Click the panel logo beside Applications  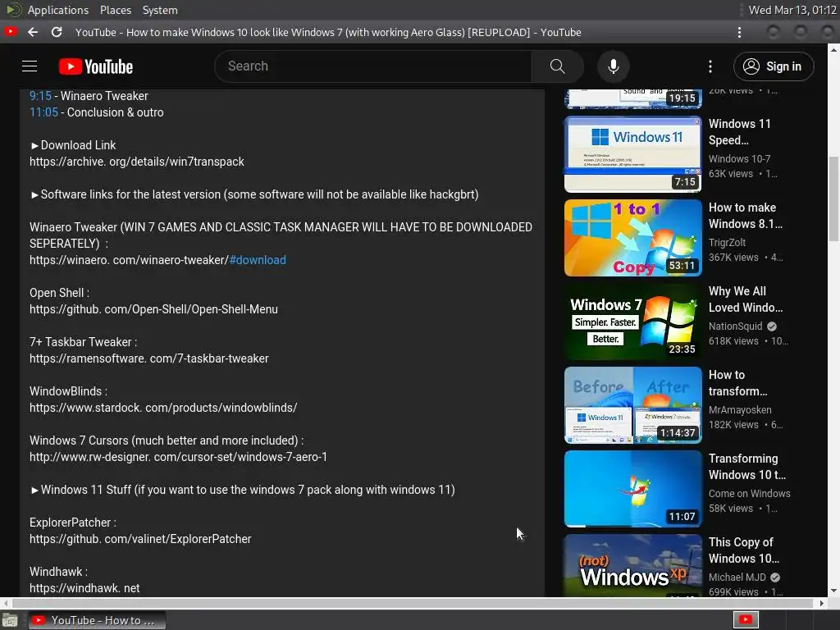pos(14,10)
